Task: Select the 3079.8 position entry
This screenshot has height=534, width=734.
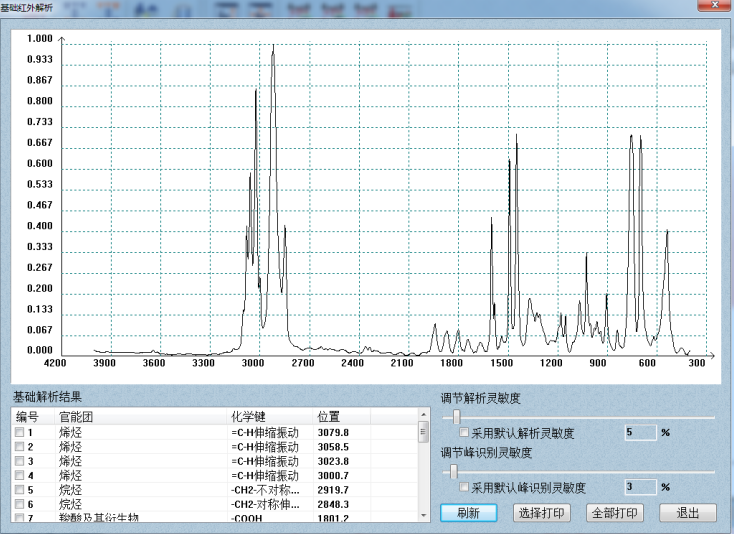Action: pyautogui.click(x=333, y=432)
